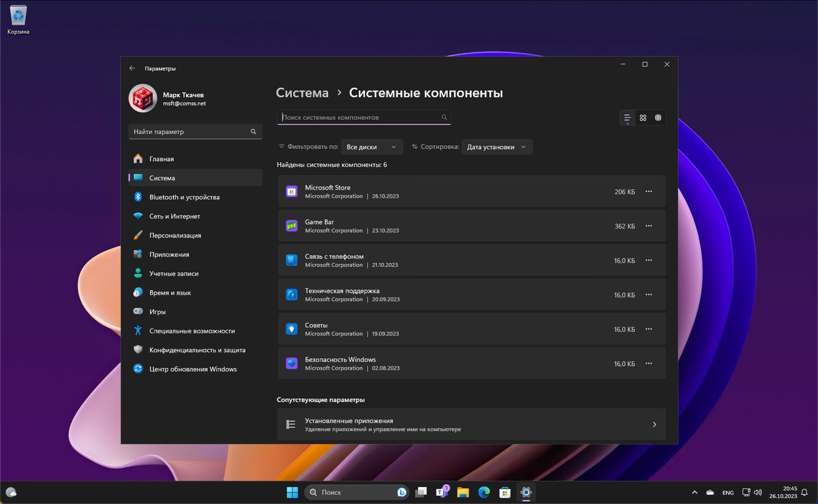Image resolution: width=818 pixels, height=504 pixels.
Task: Open Конфиденциальность и защита settings
Action: click(x=195, y=349)
